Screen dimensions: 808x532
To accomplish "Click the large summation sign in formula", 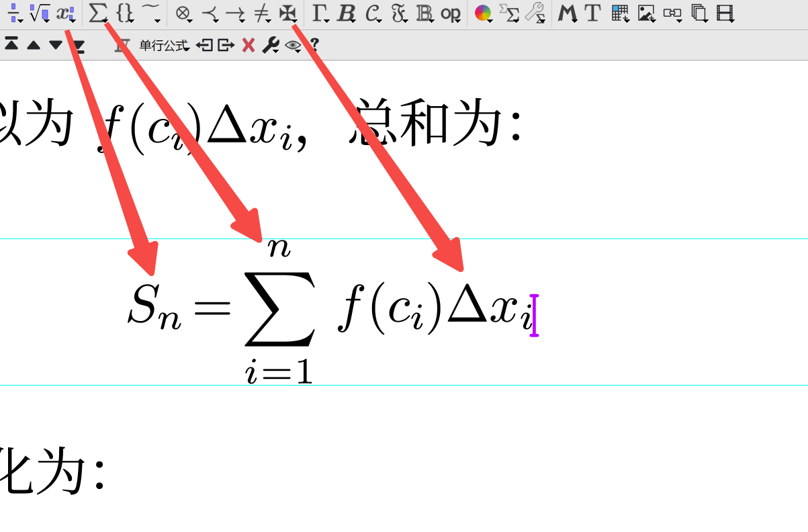I will (279, 308).
